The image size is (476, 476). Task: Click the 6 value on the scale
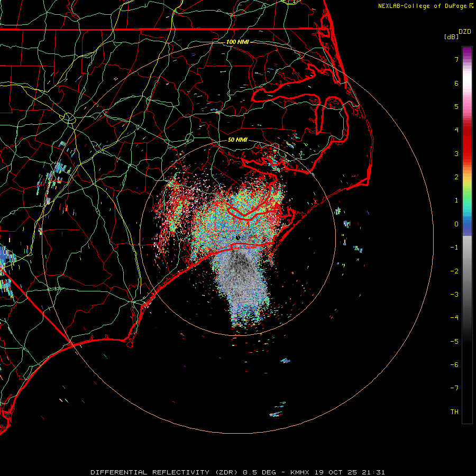[x=456, y=83]
